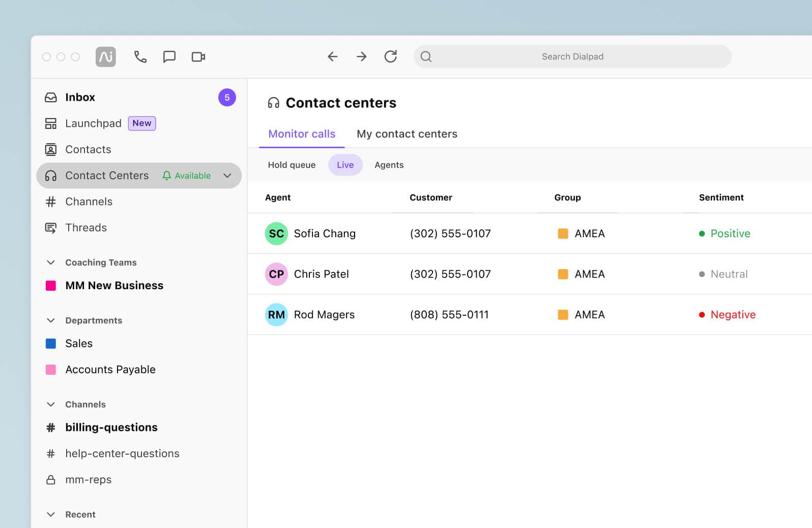Open billing-questions channel
The height and width of the screenshot is (528, 812).
click(111, 428)
